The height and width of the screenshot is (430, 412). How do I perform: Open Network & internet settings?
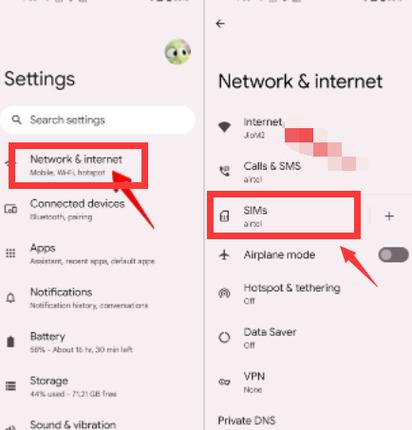(x=79, y=165)
